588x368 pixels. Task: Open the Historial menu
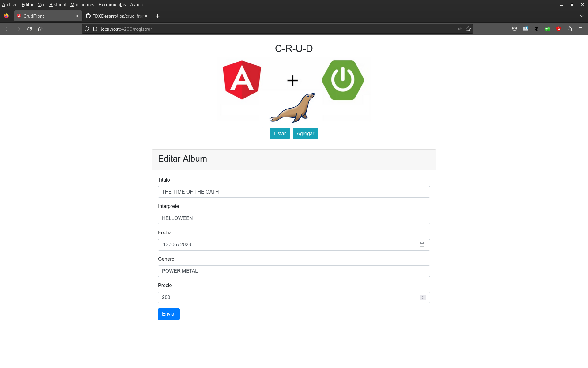58,5
